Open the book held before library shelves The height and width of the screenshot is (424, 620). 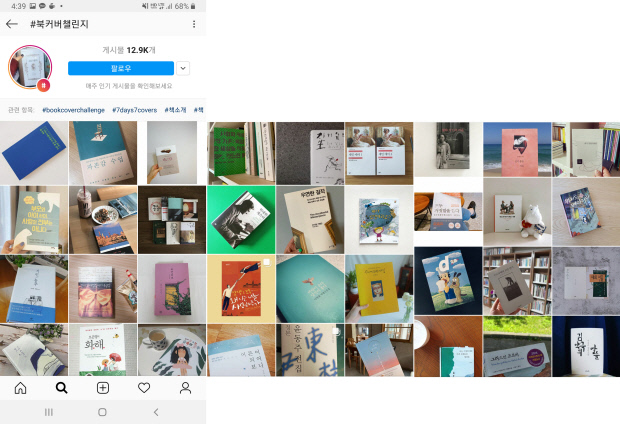(x=517, y=281)
